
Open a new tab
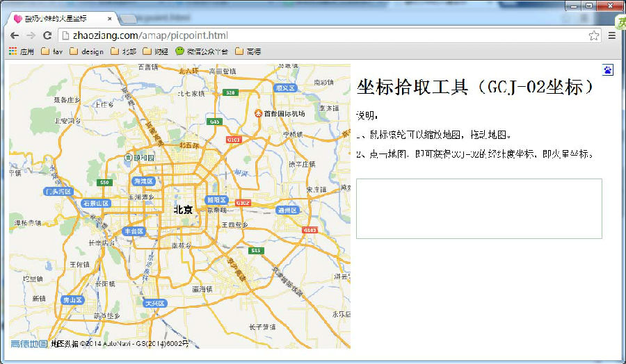point(128,18)
